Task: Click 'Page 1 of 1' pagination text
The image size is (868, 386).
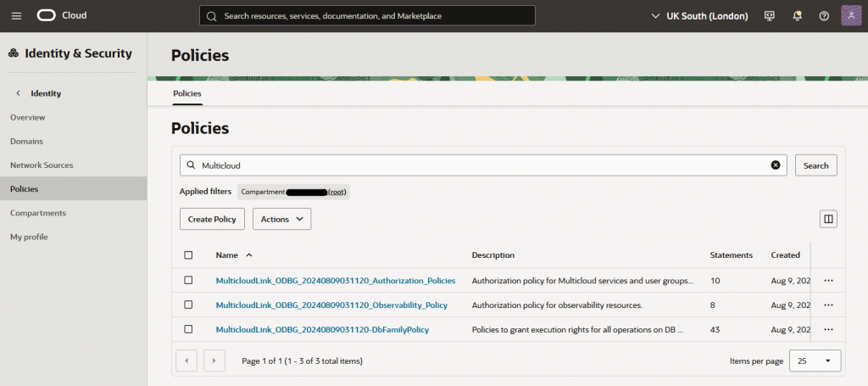Action: coord(303,361)
